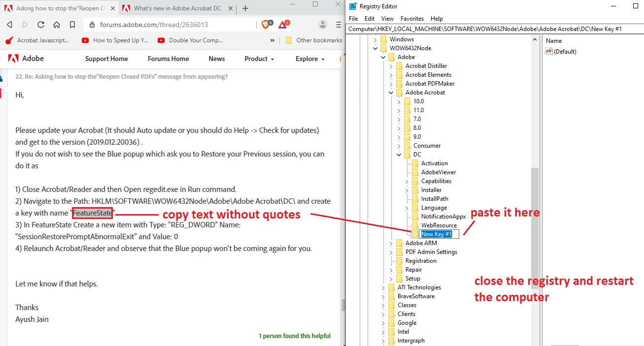
Task: Select the WebResource key
Action: (439, 225)
